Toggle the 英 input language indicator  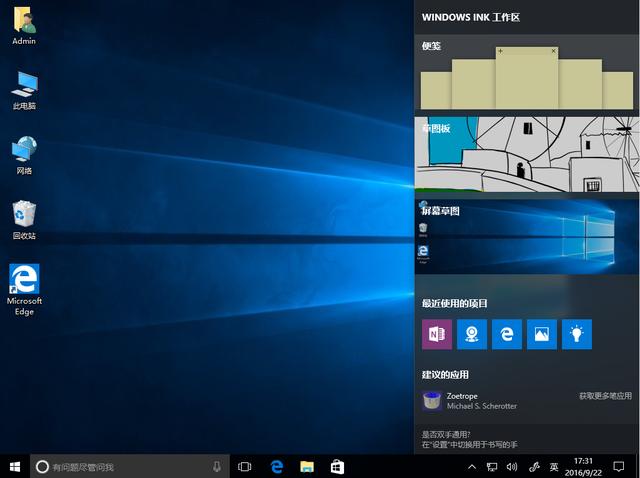[x=554, y=467]
